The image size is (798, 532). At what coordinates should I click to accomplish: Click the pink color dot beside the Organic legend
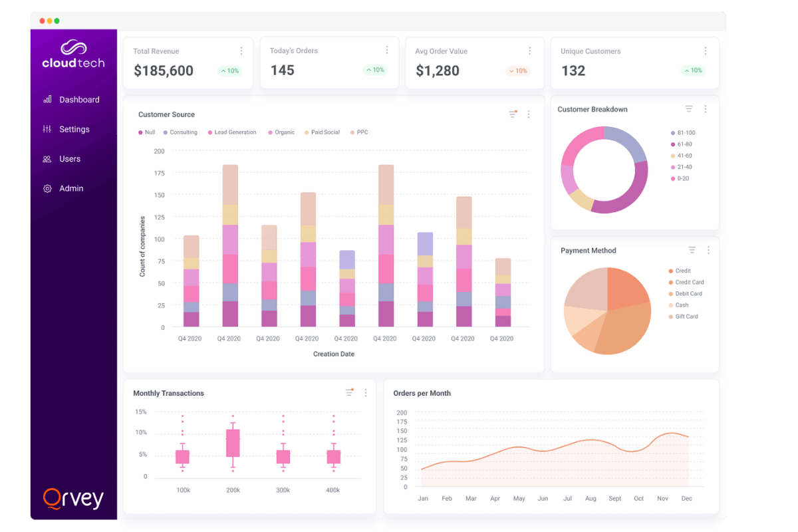tap(269, 132)
